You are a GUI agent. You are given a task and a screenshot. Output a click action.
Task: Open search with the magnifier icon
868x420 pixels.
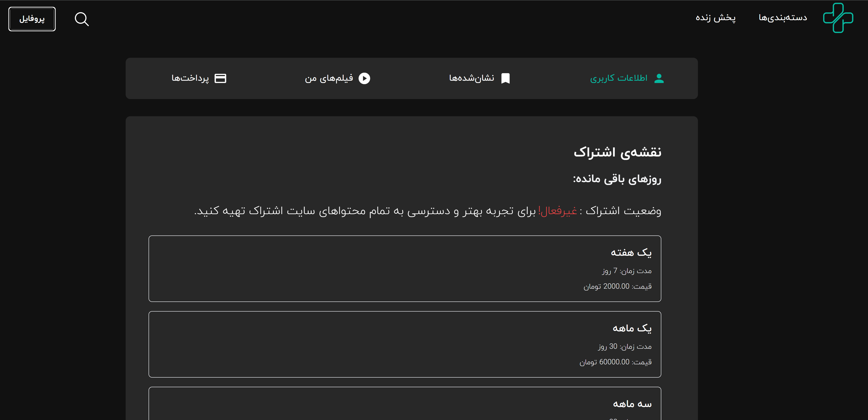point(81,19)
